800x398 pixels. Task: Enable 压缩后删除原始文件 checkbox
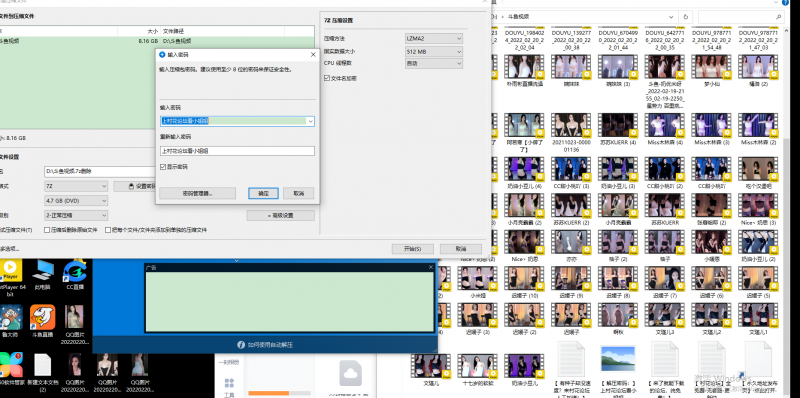pos(47,230)
